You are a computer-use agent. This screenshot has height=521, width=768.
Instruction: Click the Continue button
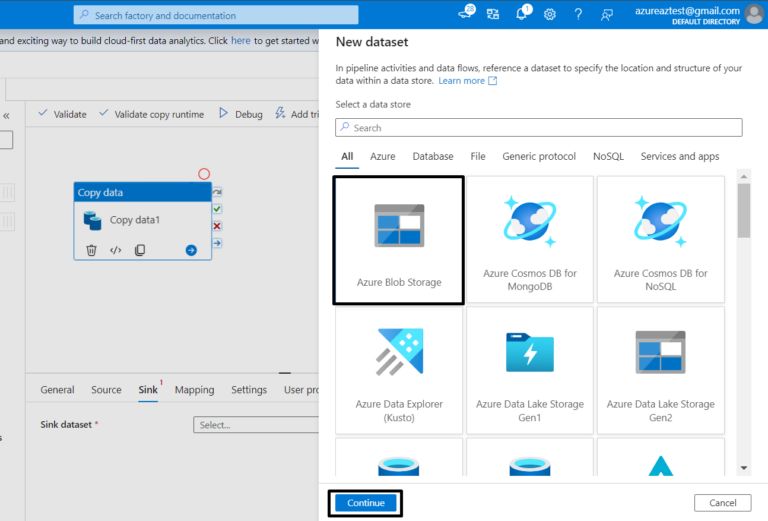(x=366, y=503)
